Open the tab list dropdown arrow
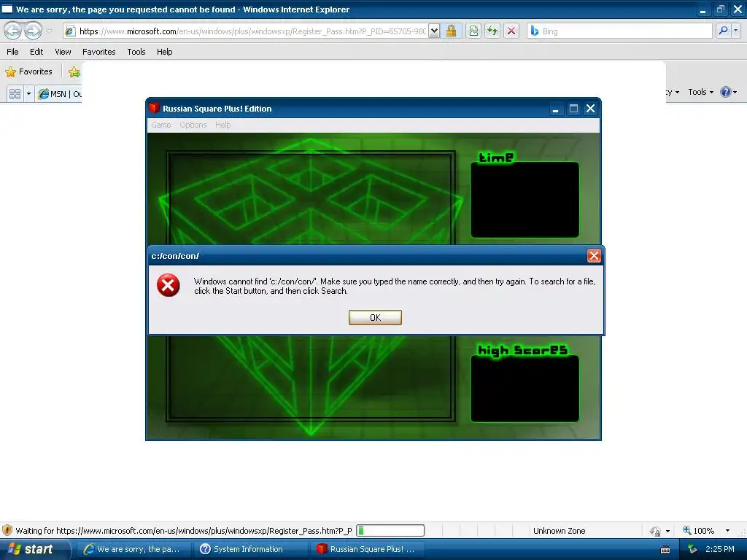This screenshot has height=560, width=747. pos(28,93)
